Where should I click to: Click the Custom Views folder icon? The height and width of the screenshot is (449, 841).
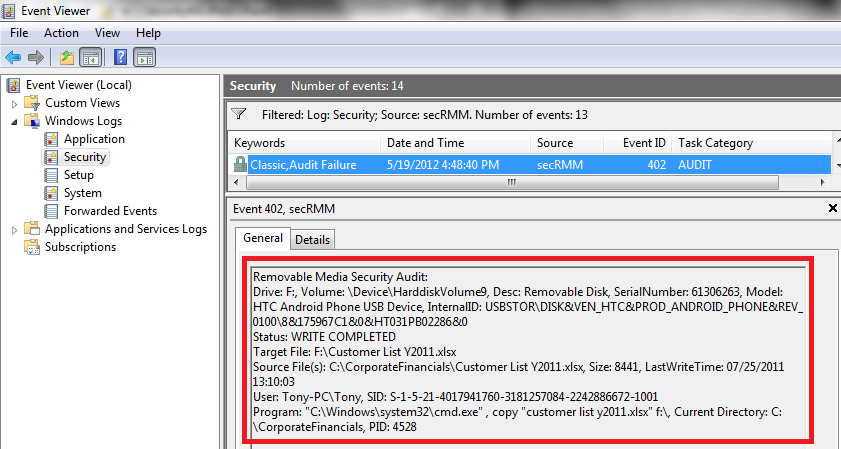click(32, 102)
